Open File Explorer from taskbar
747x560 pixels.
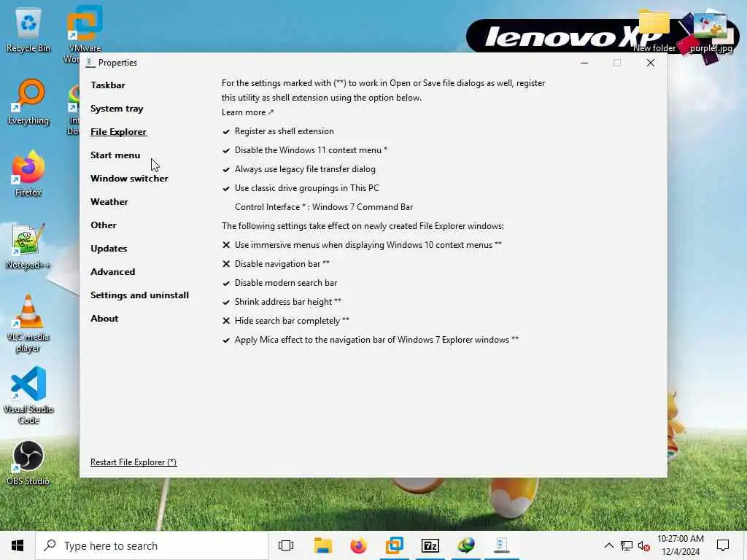coord(323,545)
